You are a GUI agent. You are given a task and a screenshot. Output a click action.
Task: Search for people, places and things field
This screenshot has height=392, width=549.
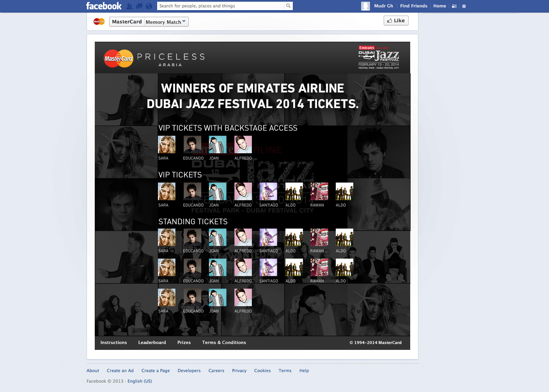(x=221, y=6)
